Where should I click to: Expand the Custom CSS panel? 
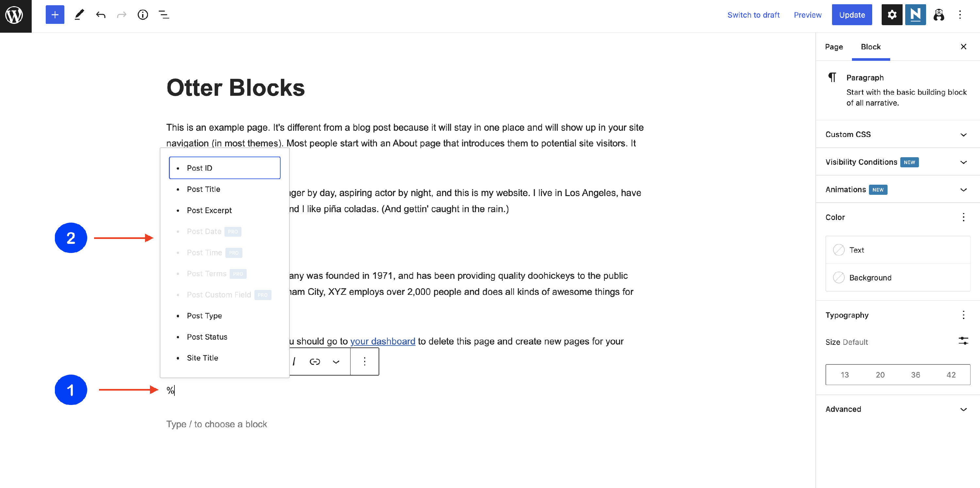tap(897, 134)
